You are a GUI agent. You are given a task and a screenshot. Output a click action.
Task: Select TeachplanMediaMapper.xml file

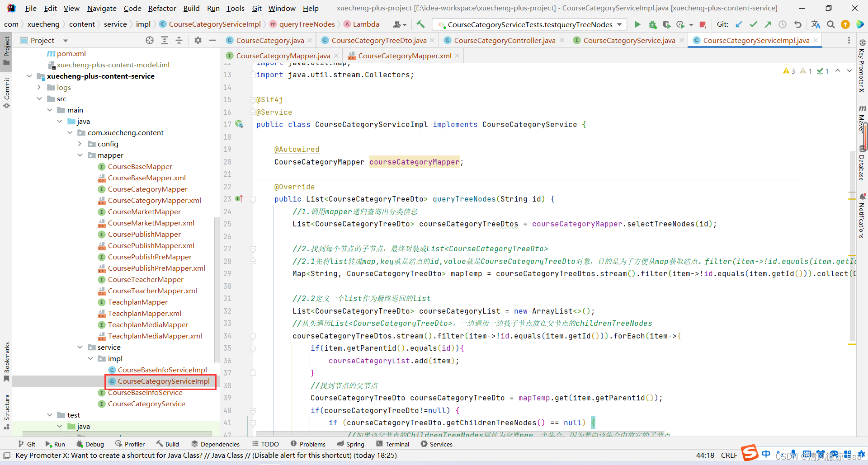[x=155, y=336]
